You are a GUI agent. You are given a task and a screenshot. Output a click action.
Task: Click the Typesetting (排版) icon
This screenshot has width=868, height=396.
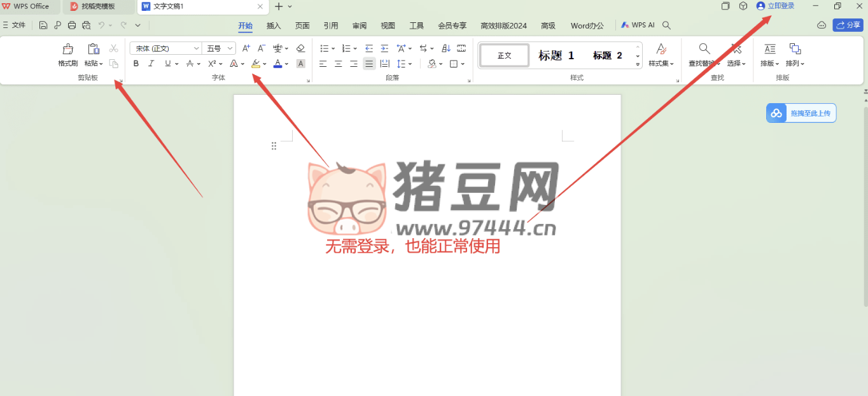(770, 48)
